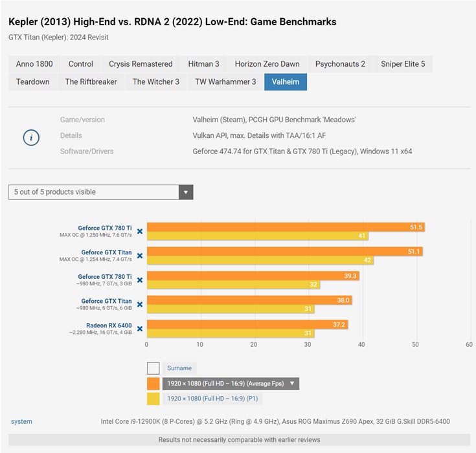Remove Geforce GTX Titan MAX OC row
The height and width of the screenshot is (453, 476).
click(140, 256)
